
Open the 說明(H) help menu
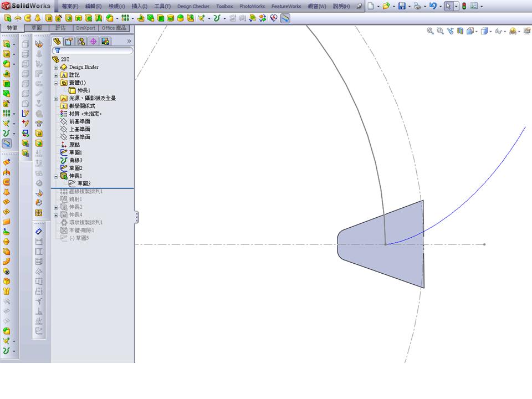pyautogui.click(x=341, y=6)
